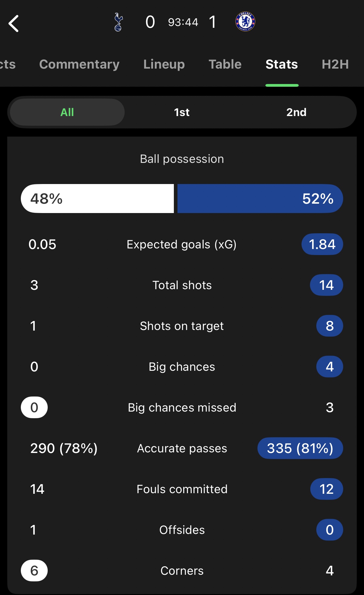Select the All period filter
Image resolution: width=364 pixels, height=595 pixels.
click(67, 112)
